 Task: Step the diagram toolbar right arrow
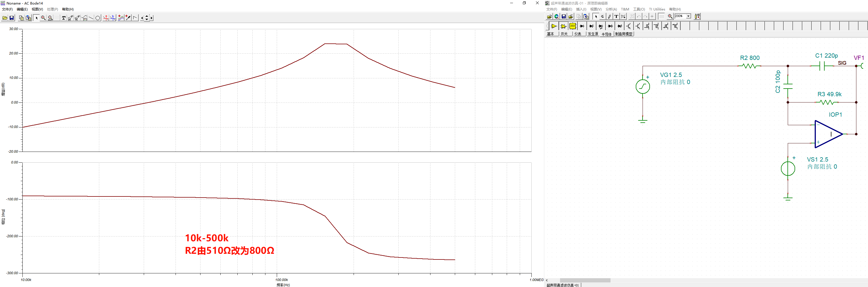tap(152, 18)
